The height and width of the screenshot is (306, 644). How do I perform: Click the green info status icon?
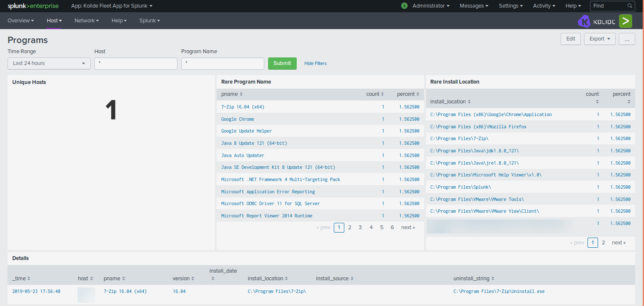405,6
